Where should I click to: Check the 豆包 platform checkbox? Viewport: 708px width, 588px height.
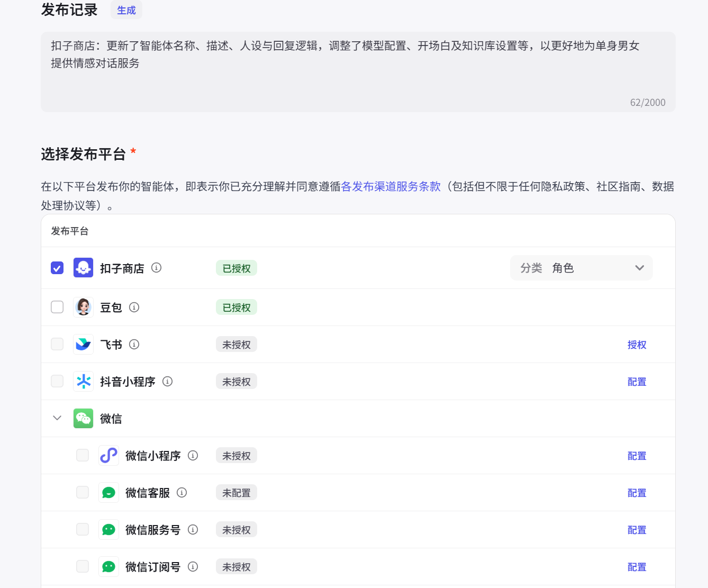[57, 307]
